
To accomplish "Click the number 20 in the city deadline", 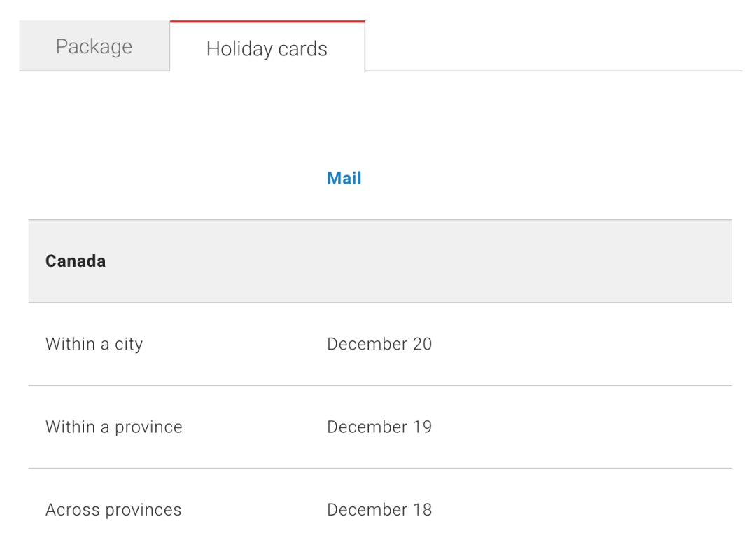I will pos(422,344).
